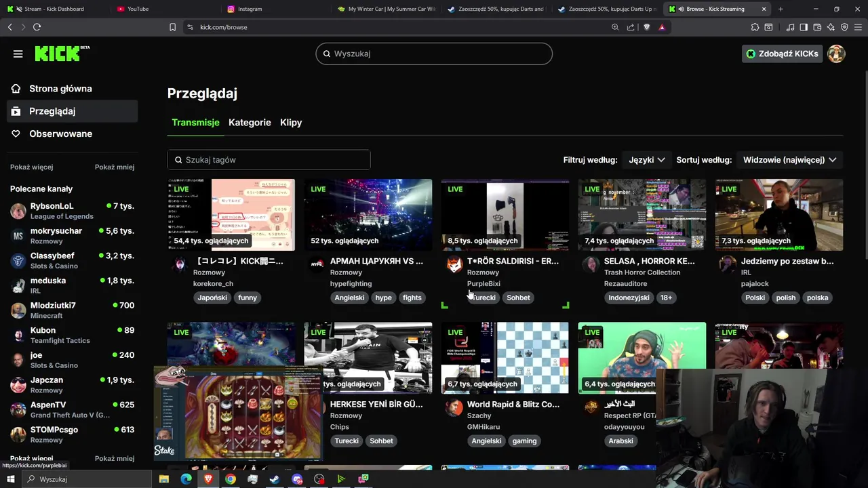868x488 pixels.
Task: Open Classybeef channel in sidebar
Action: (x=72, y=260)
